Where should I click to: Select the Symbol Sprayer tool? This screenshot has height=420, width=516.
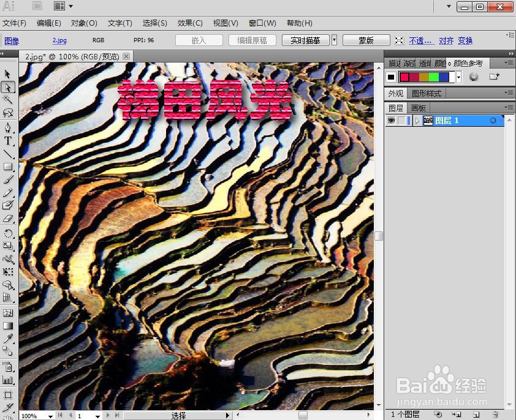click(8, 367)
